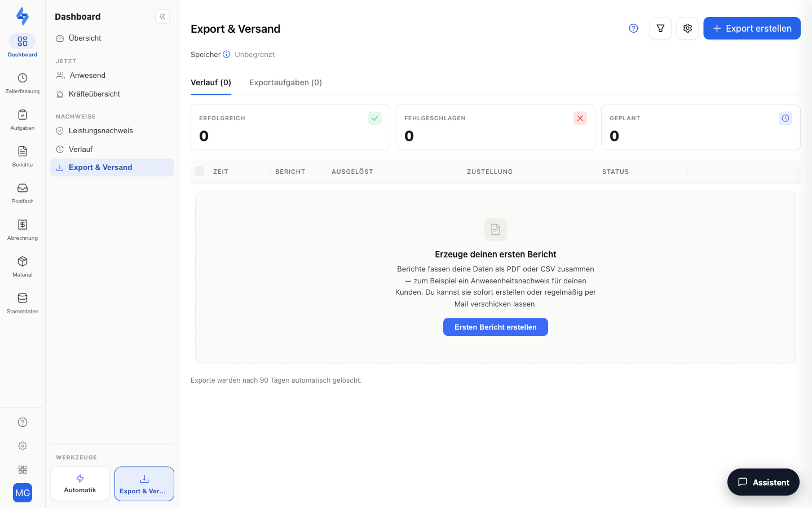Show the Speicher info tooltip
Screen dimensions: 812x508
[x=227, y=54]
